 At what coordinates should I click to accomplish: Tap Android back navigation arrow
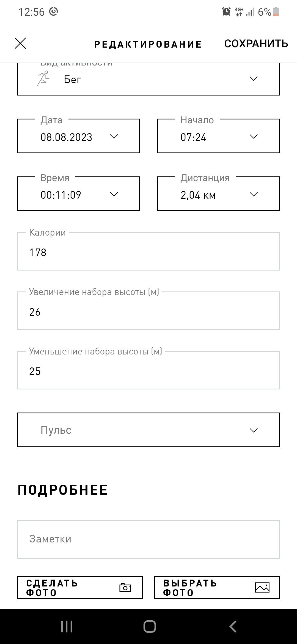233,627
